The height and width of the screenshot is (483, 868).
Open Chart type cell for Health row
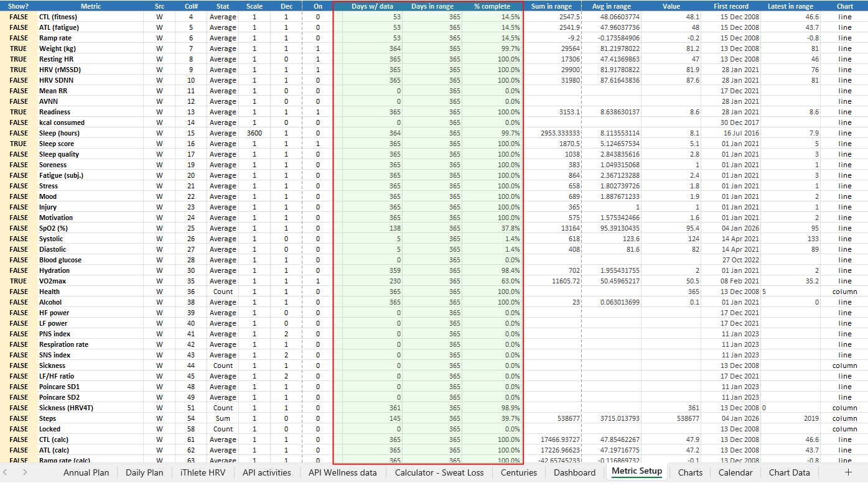point(844,292)
